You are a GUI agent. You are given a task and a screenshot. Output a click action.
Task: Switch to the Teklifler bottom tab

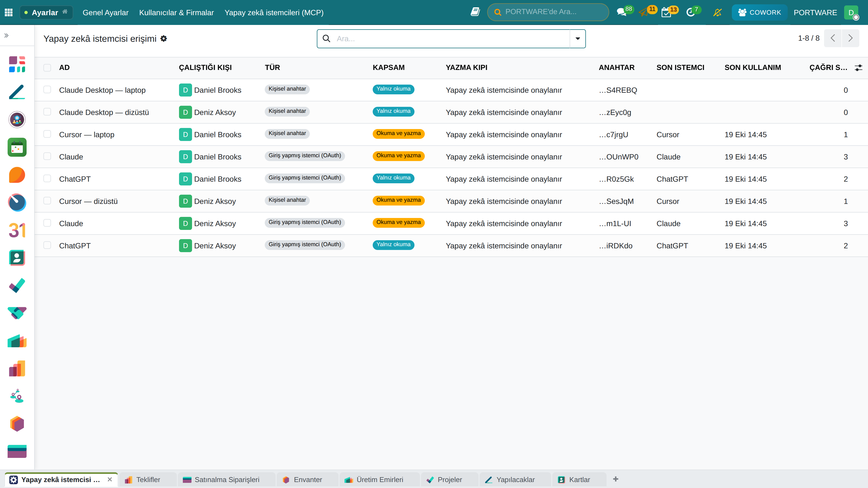(148, 480)
